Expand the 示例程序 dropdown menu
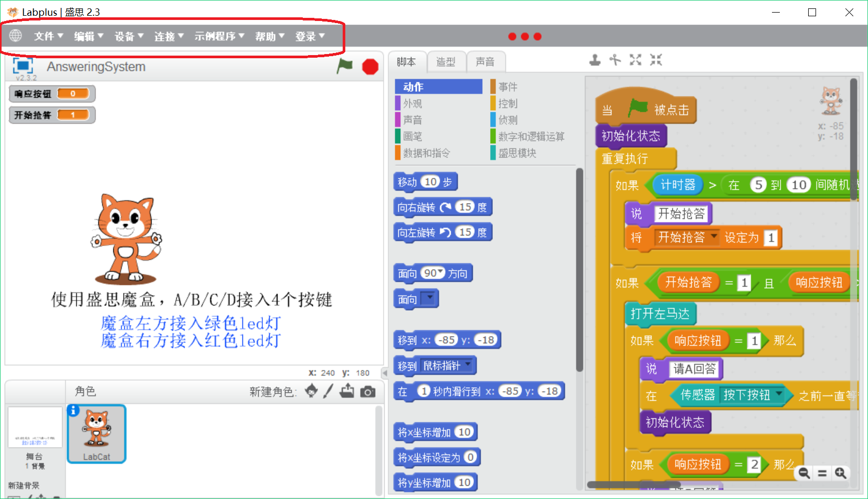Viewport: 868px width, 499px height. [219, 36]
